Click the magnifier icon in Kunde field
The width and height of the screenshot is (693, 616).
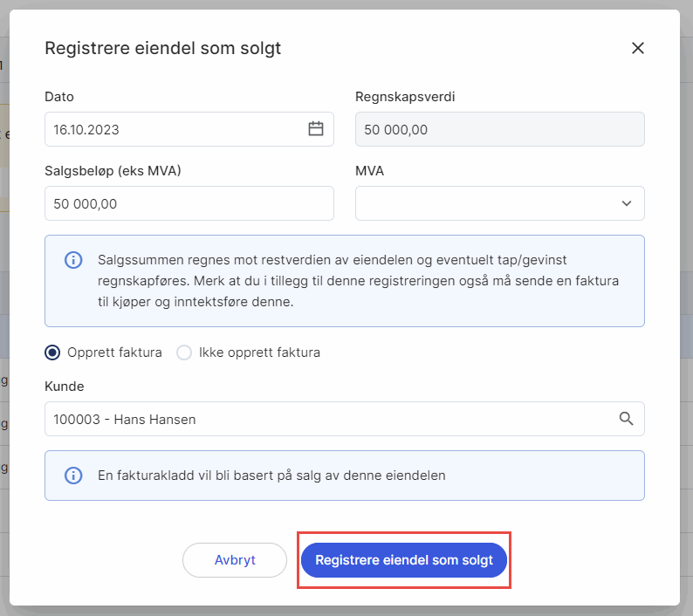pyautogui.click(x=626, y=419)
